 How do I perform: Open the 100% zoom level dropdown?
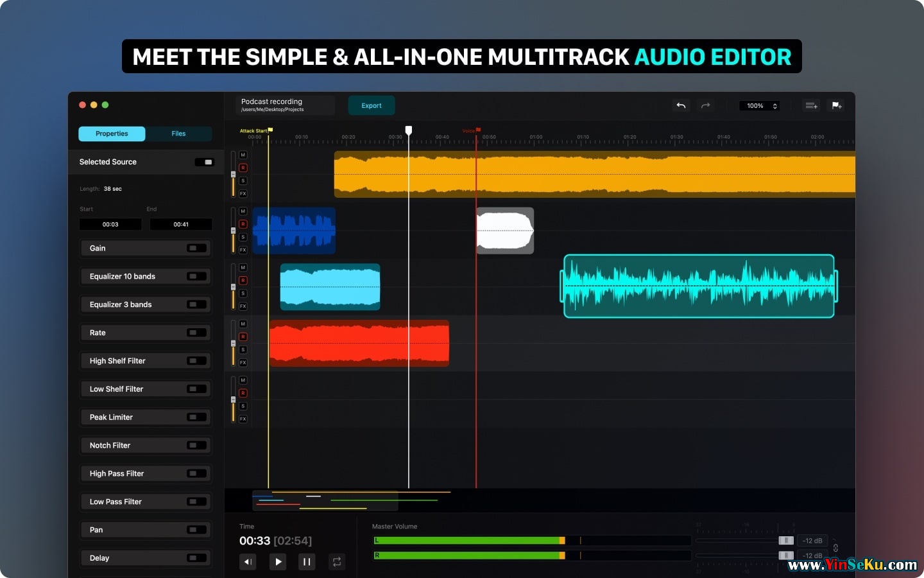click(x=761, y=106)
